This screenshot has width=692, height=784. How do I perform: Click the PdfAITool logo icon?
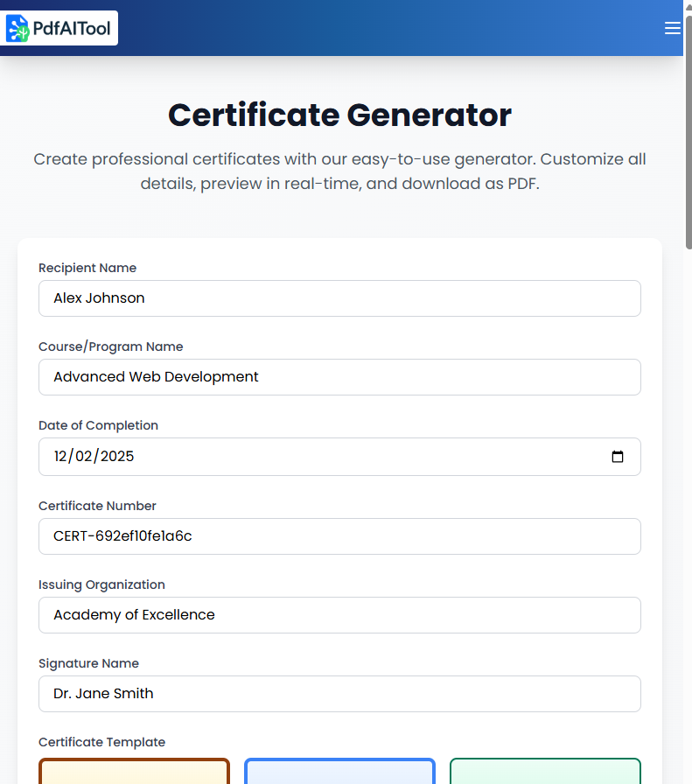click(x=17, y=28)
